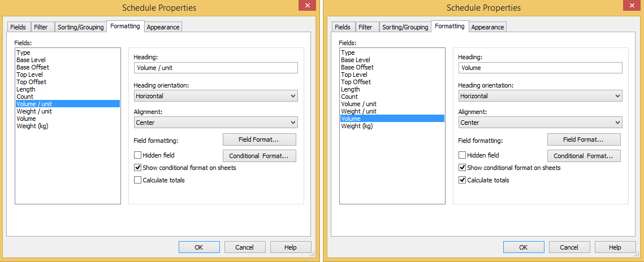Toggle Show conditional format on sheets, right dialog
Screen dimensions: 644x262
click(463, 168)
